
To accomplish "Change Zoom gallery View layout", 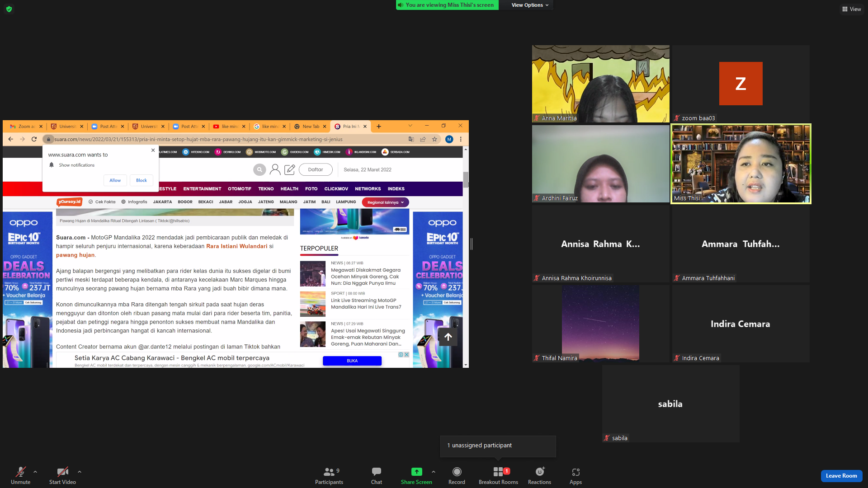I will pos(851,9).
